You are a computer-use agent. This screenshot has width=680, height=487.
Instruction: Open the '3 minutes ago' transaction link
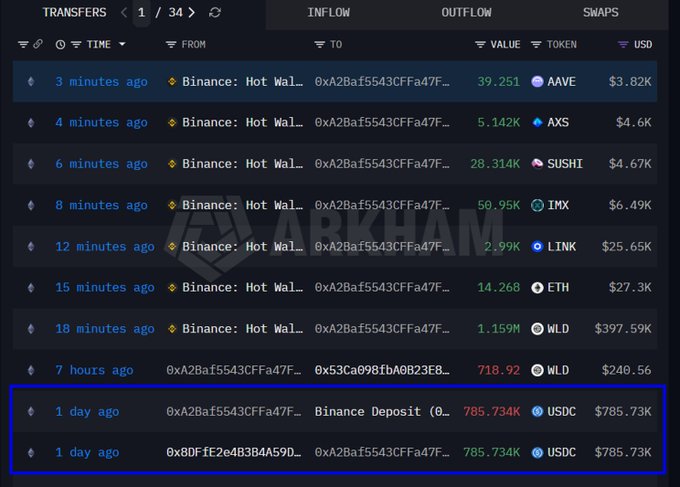point(101,82)
